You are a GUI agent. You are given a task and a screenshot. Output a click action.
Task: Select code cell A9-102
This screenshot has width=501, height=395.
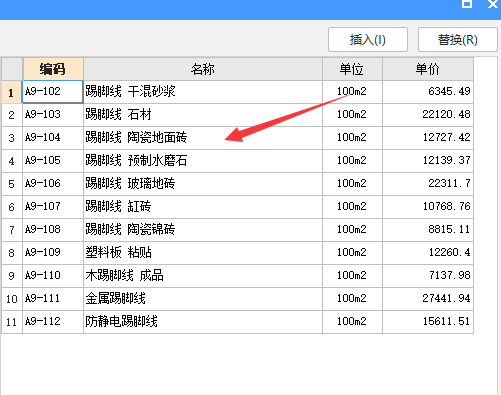tap(53, 91)
